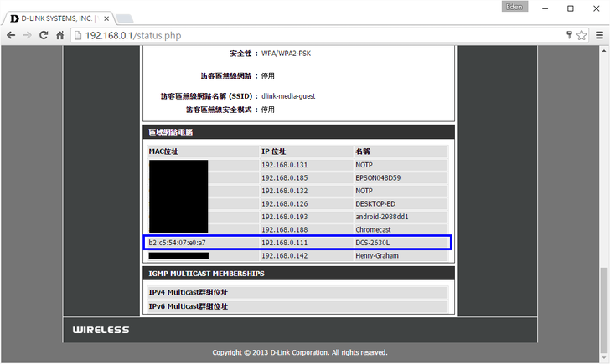This screenshot has height=364, width=610.
Task: Click the Chromecast device name
Action: point(373,229)
